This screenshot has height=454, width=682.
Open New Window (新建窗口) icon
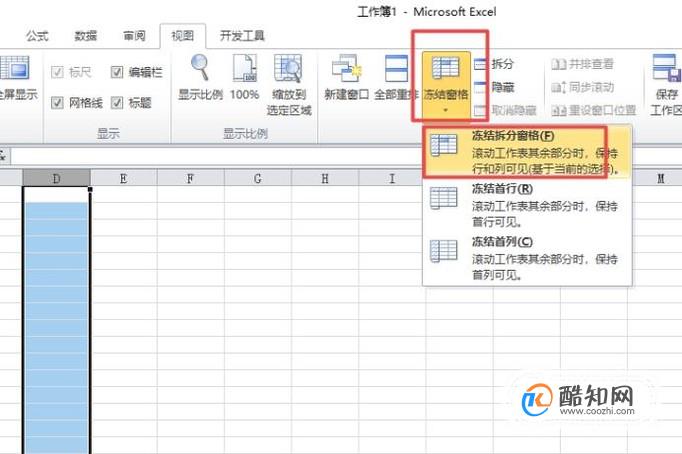[347, 68]
